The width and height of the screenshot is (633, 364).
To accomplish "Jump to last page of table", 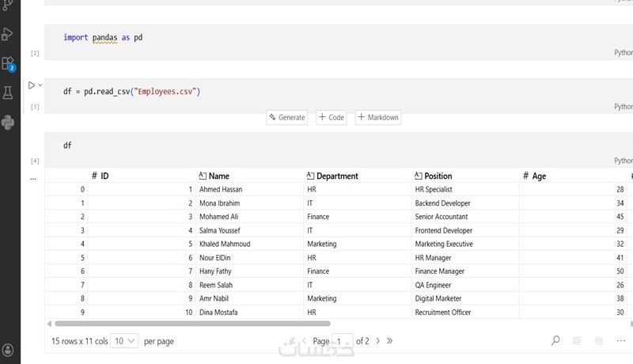I will click(x=389, y=341).
